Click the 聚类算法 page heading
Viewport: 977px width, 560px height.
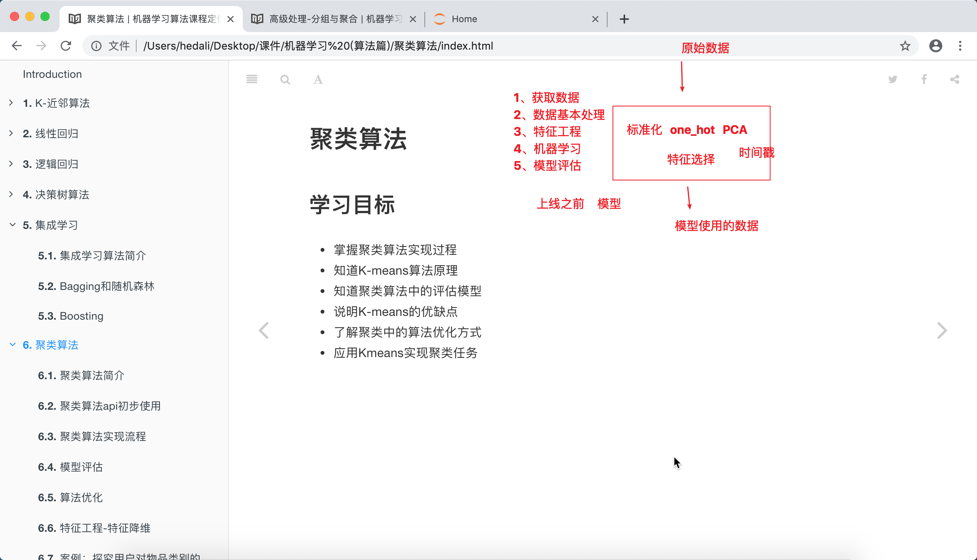point(358,139)
